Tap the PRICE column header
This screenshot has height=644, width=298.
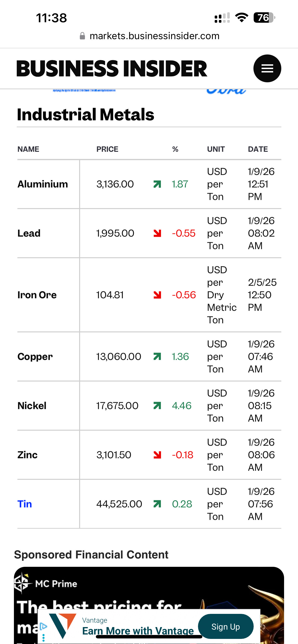tap(107, 149)
